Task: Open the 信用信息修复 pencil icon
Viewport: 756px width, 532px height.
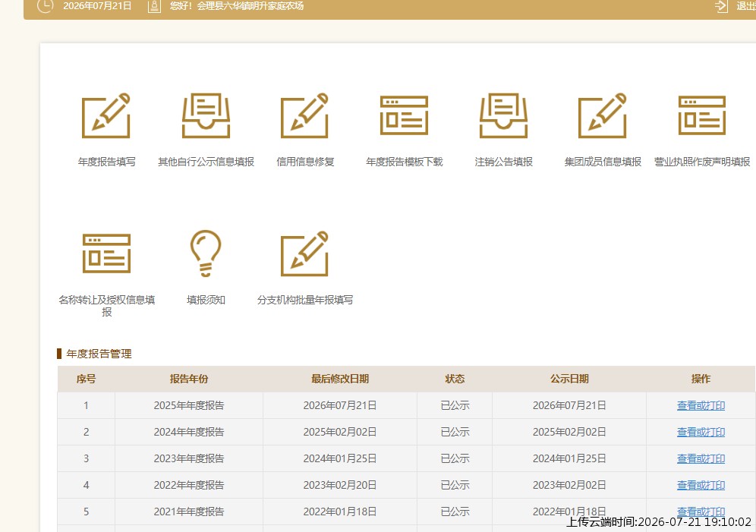Action: pyautogui.click(x=304, y=115)
